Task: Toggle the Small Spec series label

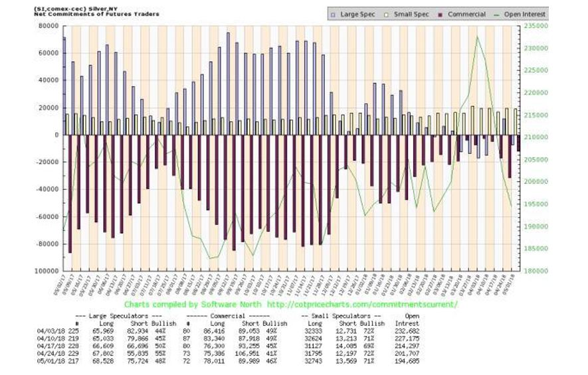Action: 411,14
